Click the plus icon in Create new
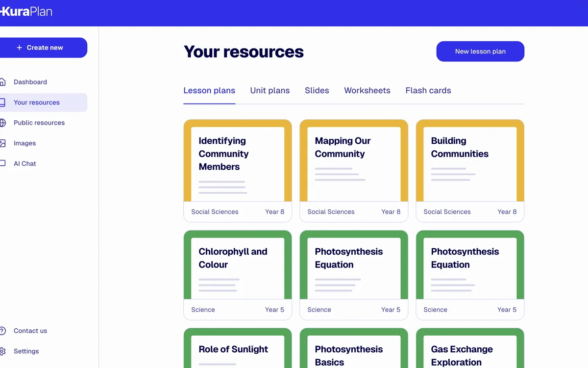The image size is (588, 368). (20, 48)
